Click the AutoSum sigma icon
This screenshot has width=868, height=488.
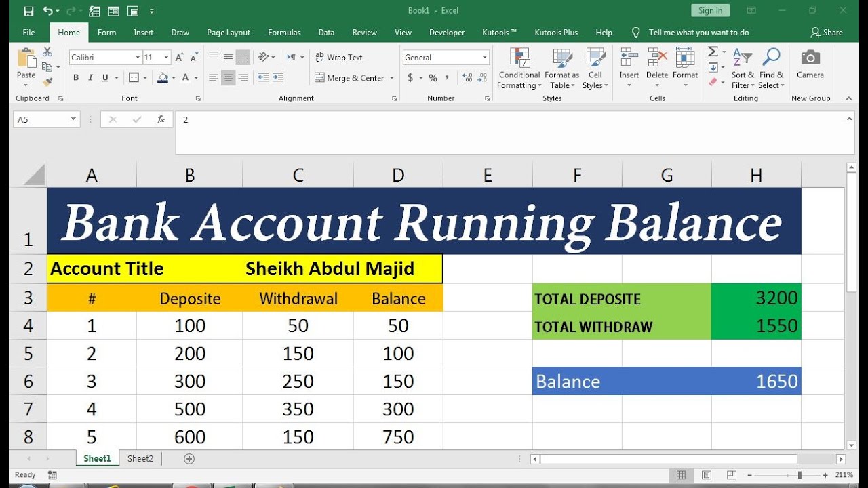click(713, 52)
